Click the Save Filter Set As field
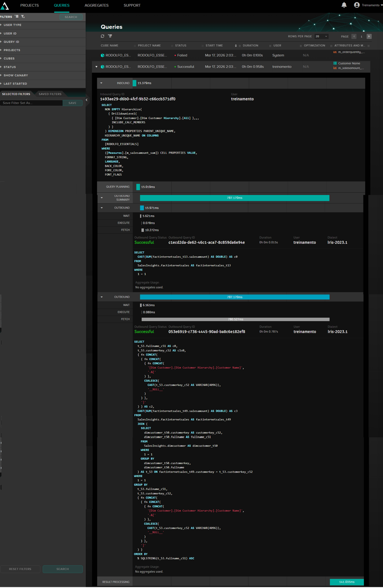The width and height of the screenshot is (383, 588). coord(32,103)
